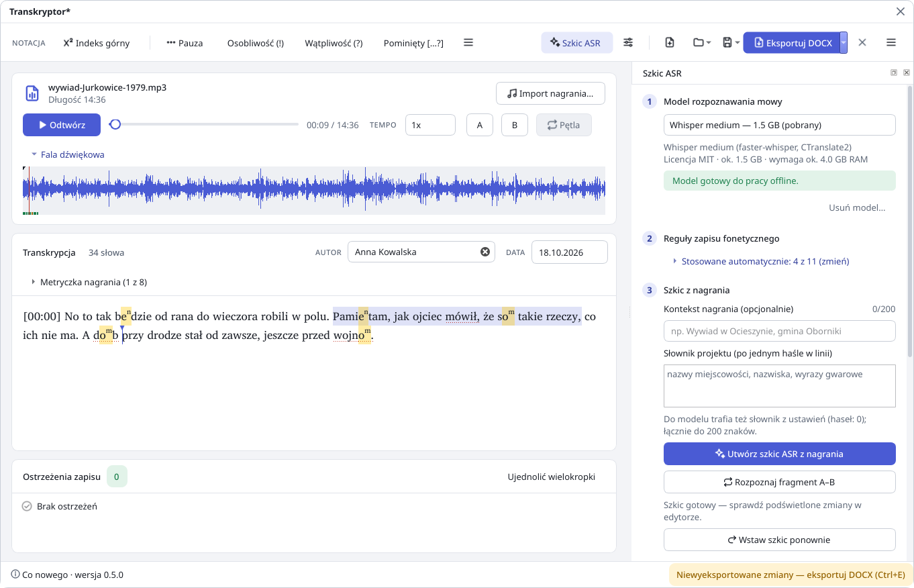914x588 pixels.
Task: Expand Stosowane automatycznie: 4 z 11
Action: click(x=761, y=261)
